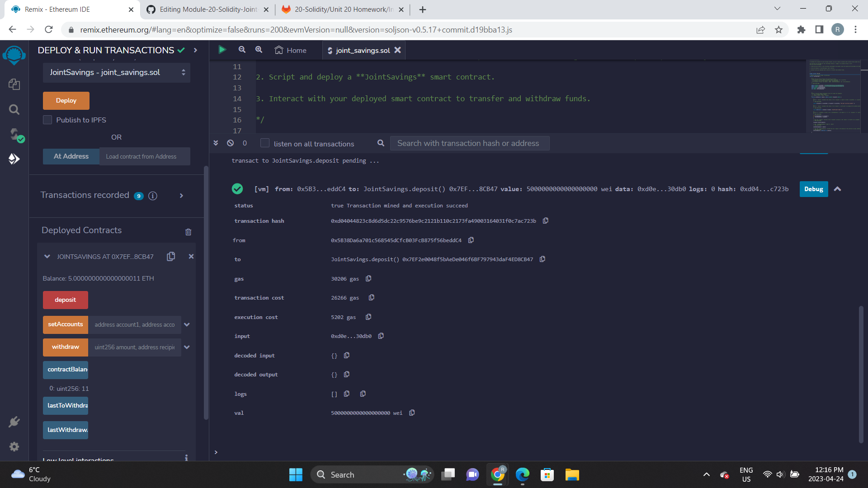Delete all deployed contracts via trash icon
Screen dimensions: 868x488
(x=189, y=232)
